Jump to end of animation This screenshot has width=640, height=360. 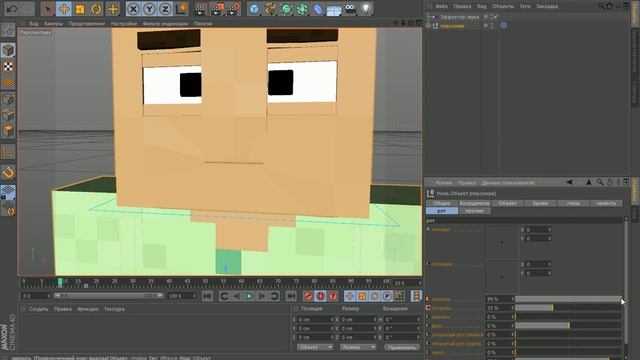point(291,296)
